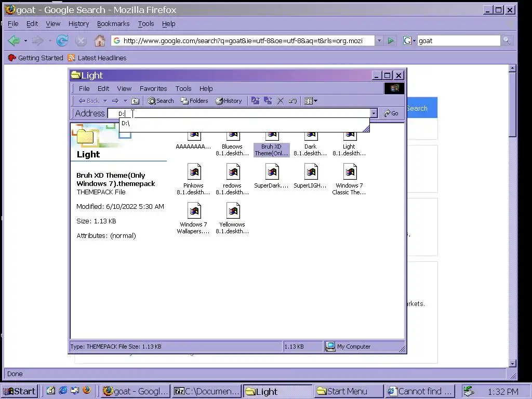Click the Back arrow in Light window
532x399 pixels.
tap(88, 101)
